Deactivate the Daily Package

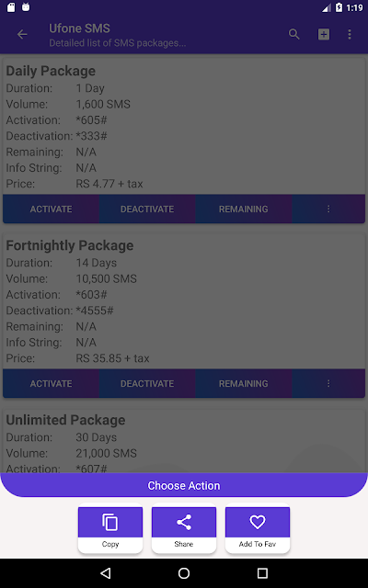pos(147,209)
